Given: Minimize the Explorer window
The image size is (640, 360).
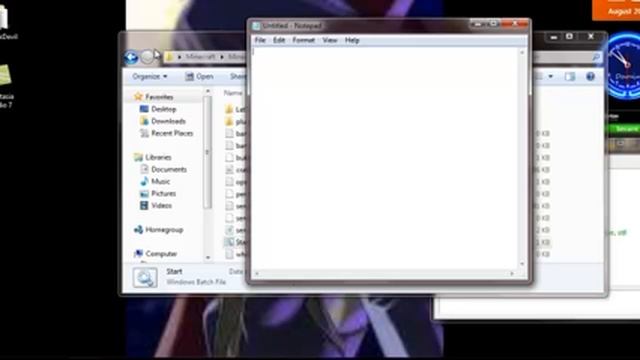Looking at the screenshot, I should pos(553,37).
